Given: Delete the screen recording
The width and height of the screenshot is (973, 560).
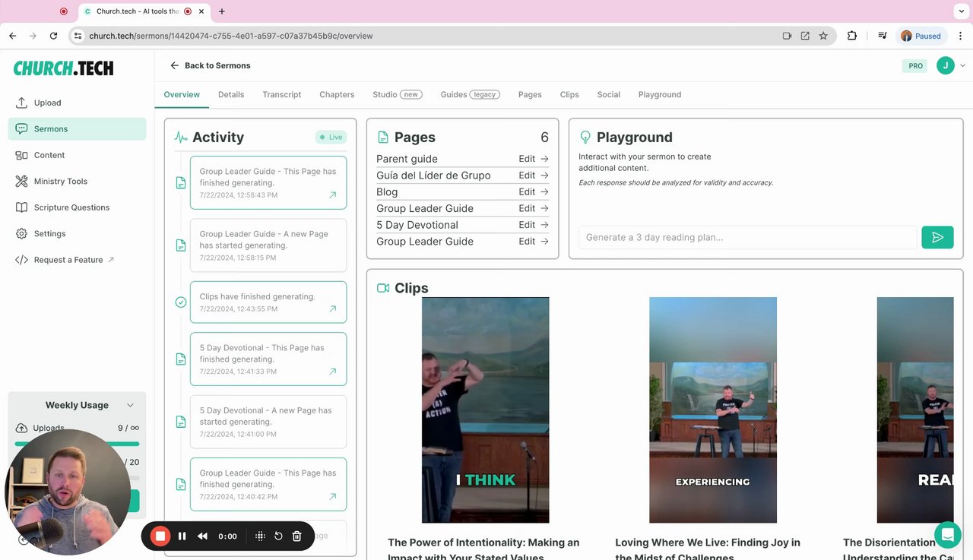Looking at the screenshot, I should pyautogui.click(x=297, y=536).
